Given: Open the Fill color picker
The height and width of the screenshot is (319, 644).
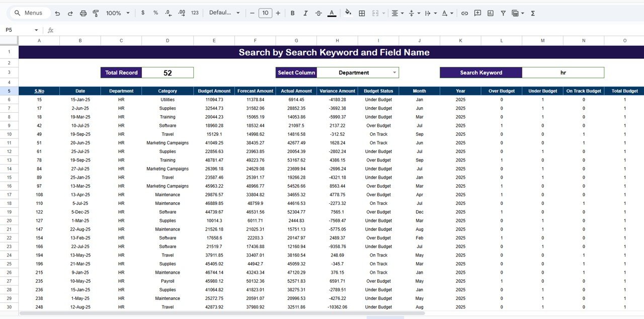Looking at the screenshot, I should coord(348,13).
